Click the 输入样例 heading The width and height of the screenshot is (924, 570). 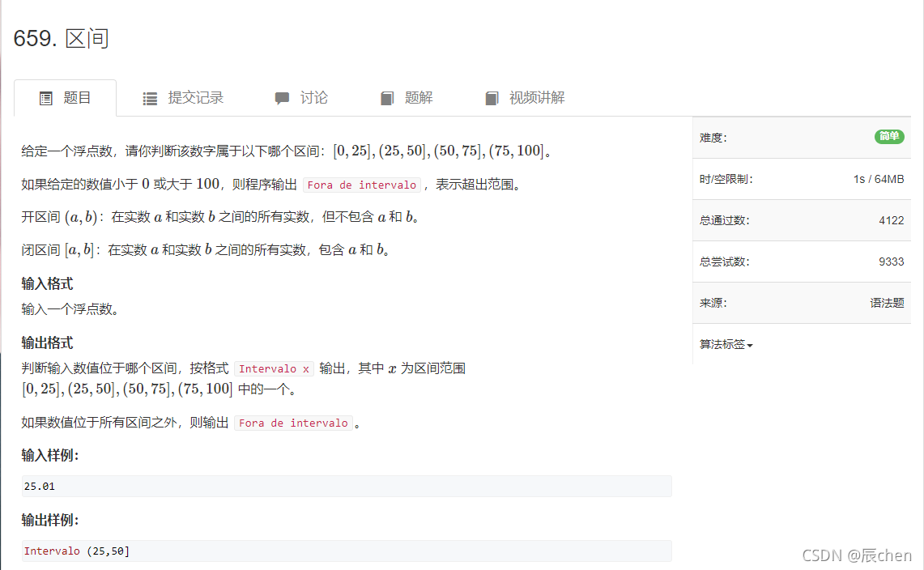[x=50, y=455]
